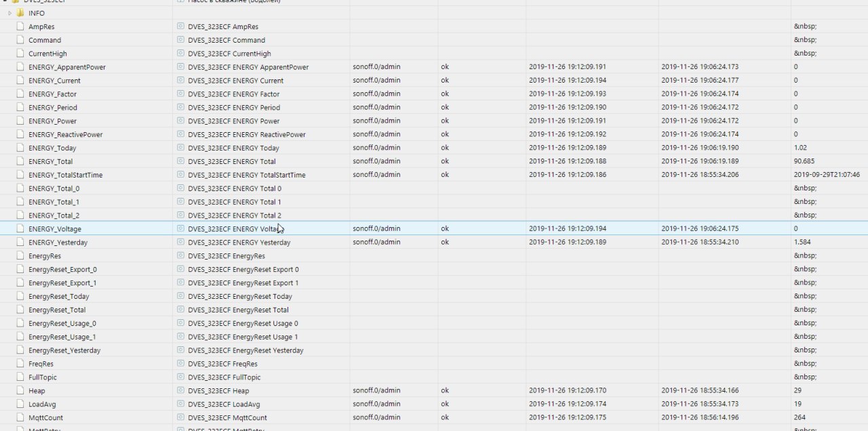Click timestamp 2019-11-26 19:12:09.186

[568, 175]
